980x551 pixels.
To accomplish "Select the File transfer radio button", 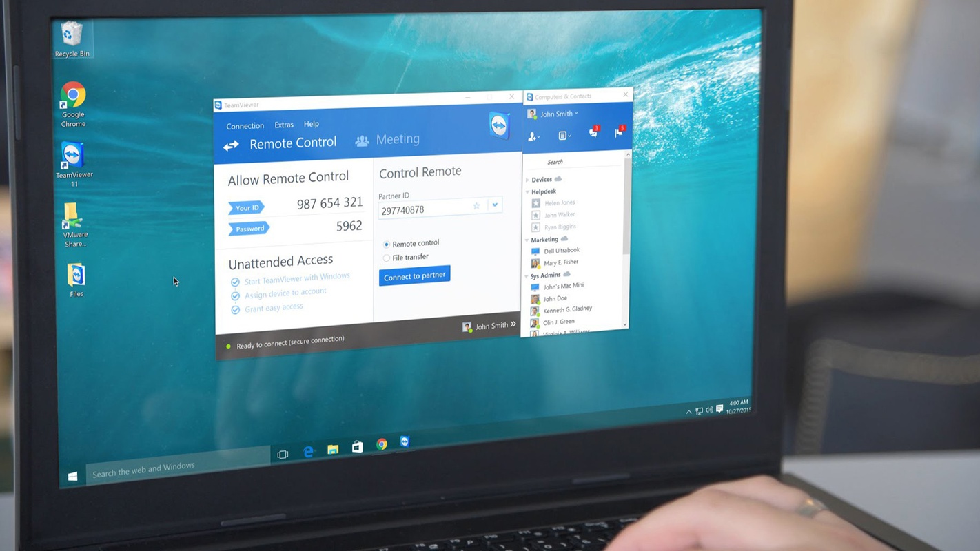I will (387, 258).
